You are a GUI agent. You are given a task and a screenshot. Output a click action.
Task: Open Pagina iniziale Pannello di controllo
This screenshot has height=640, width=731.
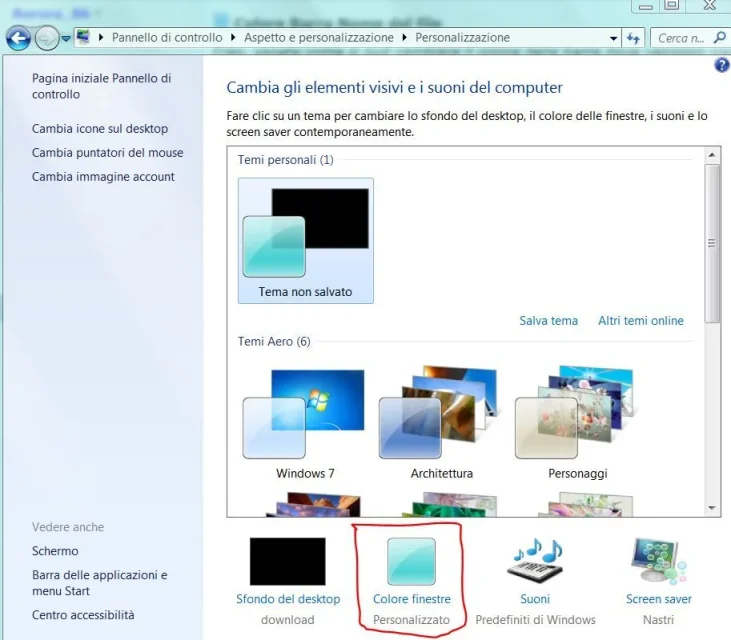pyautogui.click(x=102, y=86)
